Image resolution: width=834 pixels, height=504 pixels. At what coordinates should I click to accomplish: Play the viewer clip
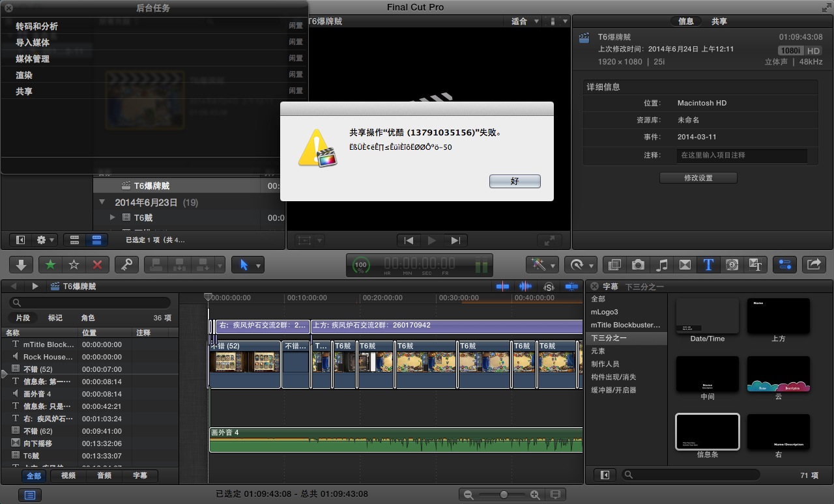click(x=432, y=240)
